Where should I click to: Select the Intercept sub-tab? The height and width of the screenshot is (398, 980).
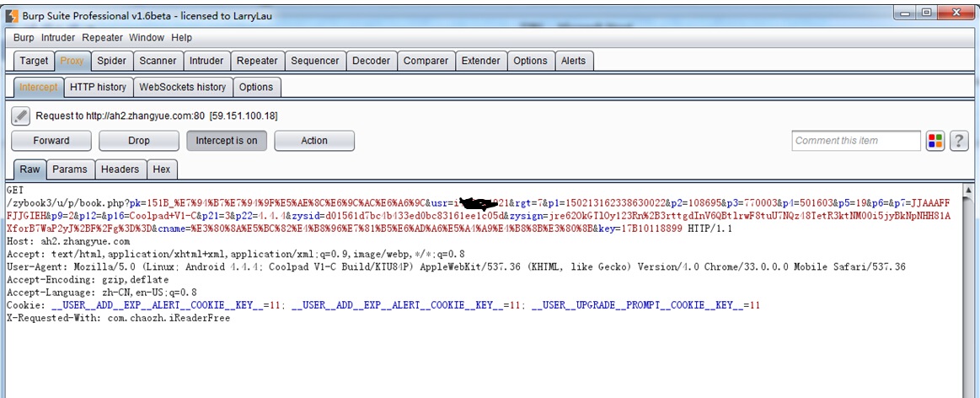(x=38, y=87)
